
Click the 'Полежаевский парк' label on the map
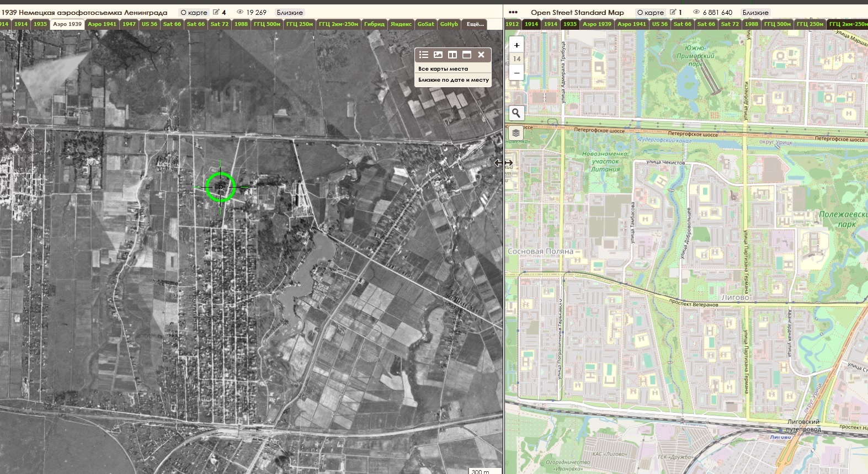tap(843, 219)
